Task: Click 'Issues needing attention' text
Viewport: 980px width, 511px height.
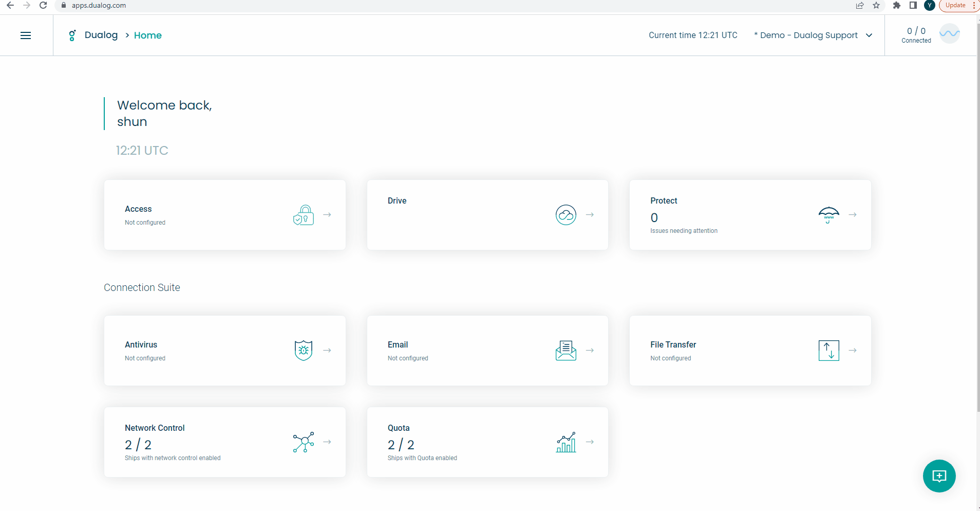Action: click(x=684, y=231)
